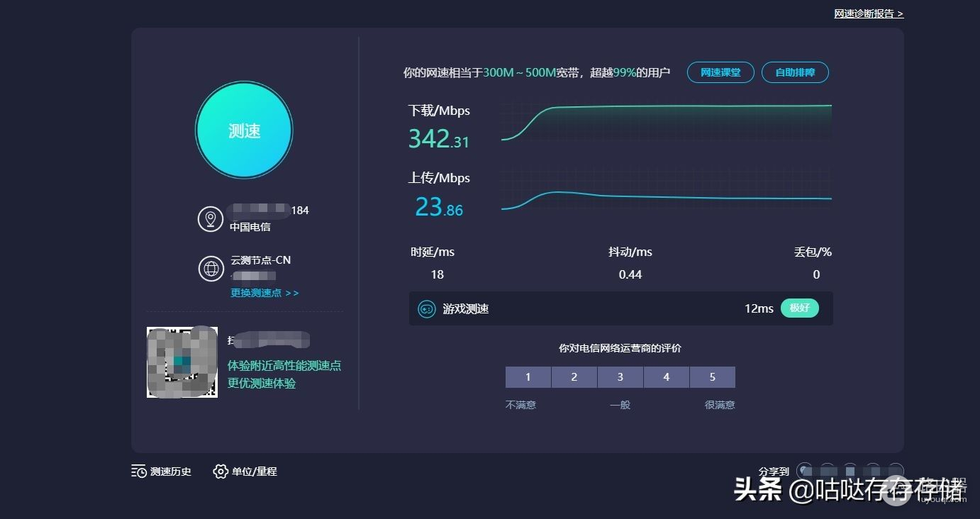Click the 体验附近高性能测速点 text

tap(284, 366)
